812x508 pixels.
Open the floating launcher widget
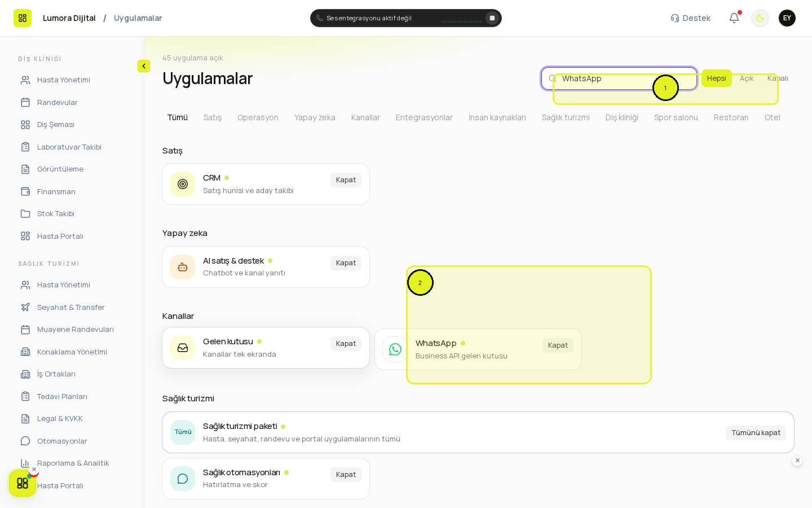tap(23, 483)
